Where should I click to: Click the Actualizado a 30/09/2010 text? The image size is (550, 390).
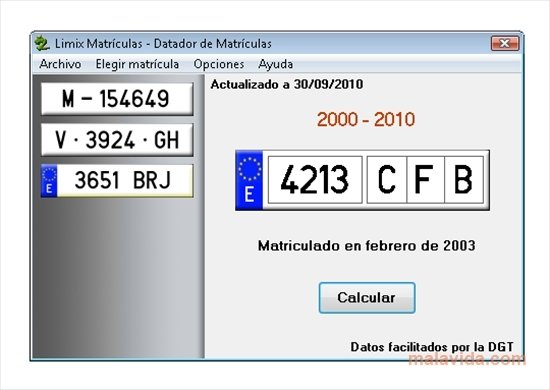pos(287,84)
